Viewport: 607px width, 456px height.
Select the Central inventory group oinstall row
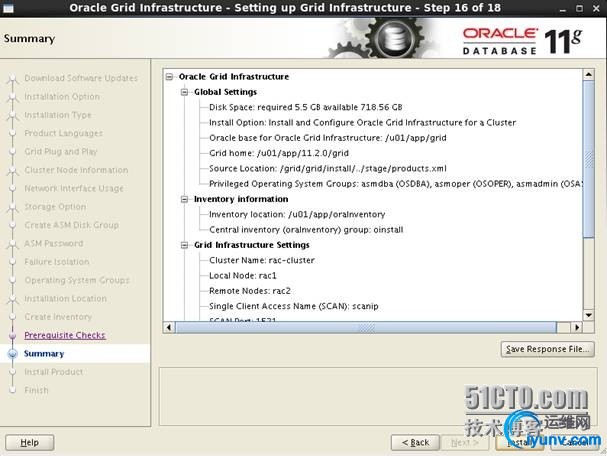tap(306, 230)
